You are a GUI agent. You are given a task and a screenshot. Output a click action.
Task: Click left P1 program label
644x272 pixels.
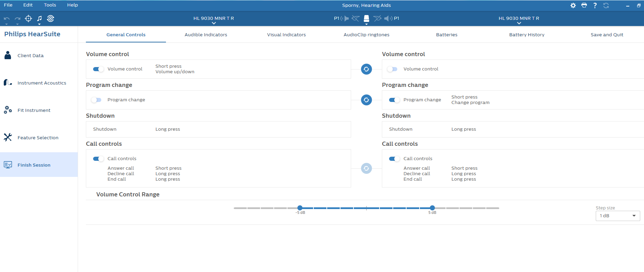tap(337, 18)
